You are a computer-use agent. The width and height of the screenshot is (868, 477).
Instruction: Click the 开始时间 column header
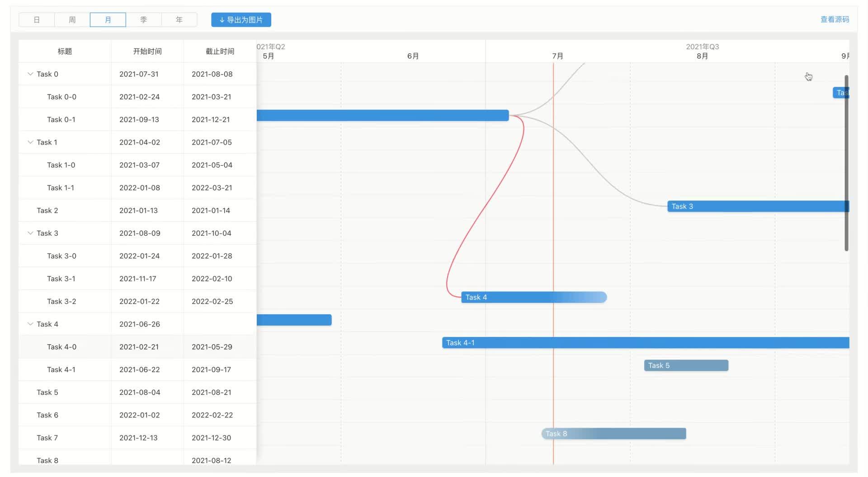coord(146,51)
